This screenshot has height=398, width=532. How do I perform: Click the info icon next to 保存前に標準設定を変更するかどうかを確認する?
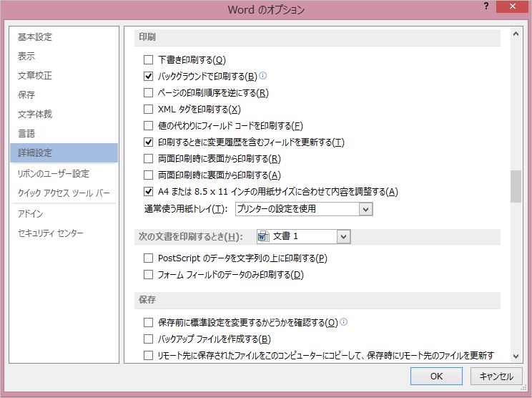(x=343, y=321)
